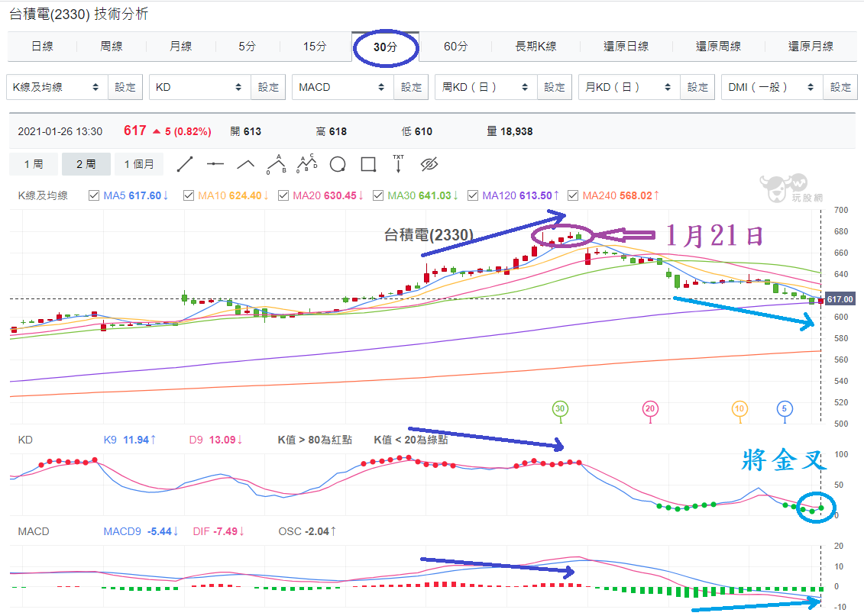Click 設定 button next to KD dropdown
The width and height of the screenshot is (864, 616).
pyautogui.click(x=268, y=87)
